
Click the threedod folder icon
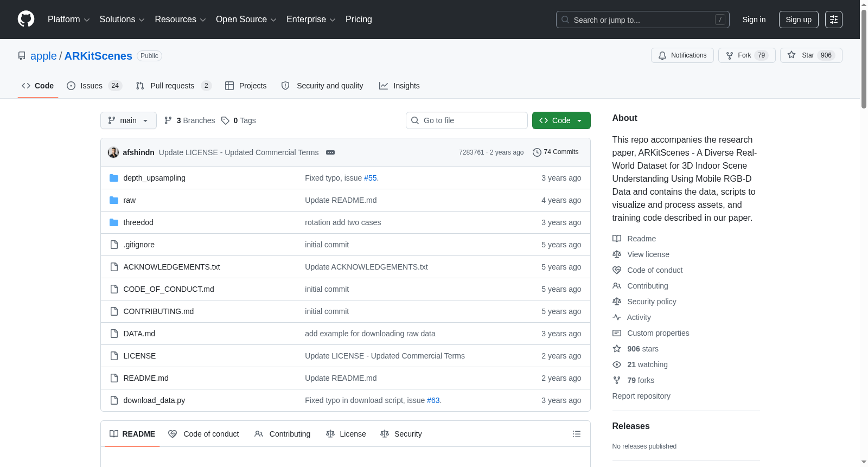(114, 222)
